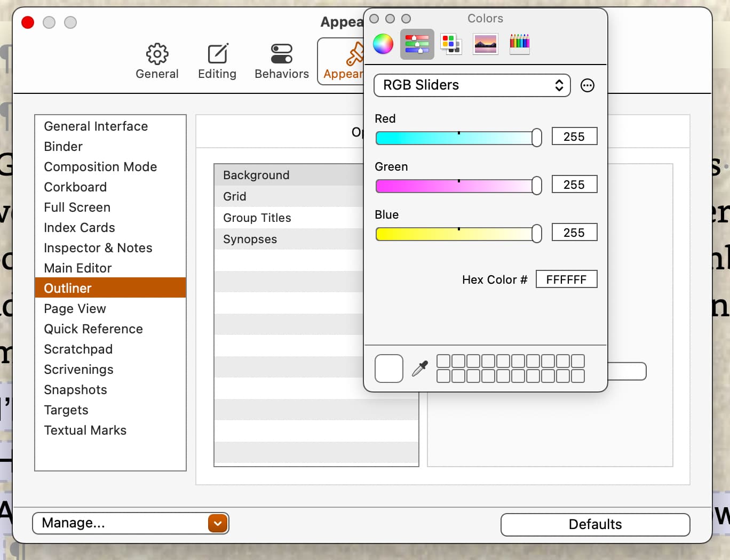Image resolution: width=730 pixels, height=560 pixels.
Task: Select Targets in the sidebar
Action: coord(110,410)
